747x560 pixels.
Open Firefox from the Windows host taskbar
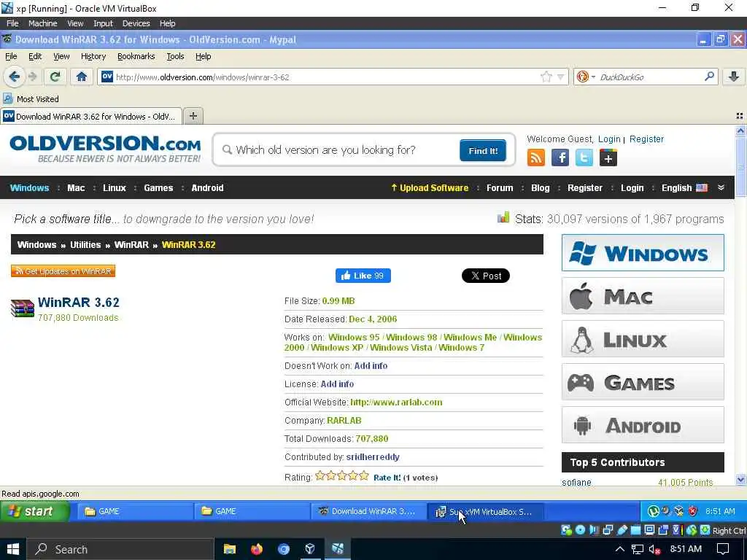[x=257, y=550]
